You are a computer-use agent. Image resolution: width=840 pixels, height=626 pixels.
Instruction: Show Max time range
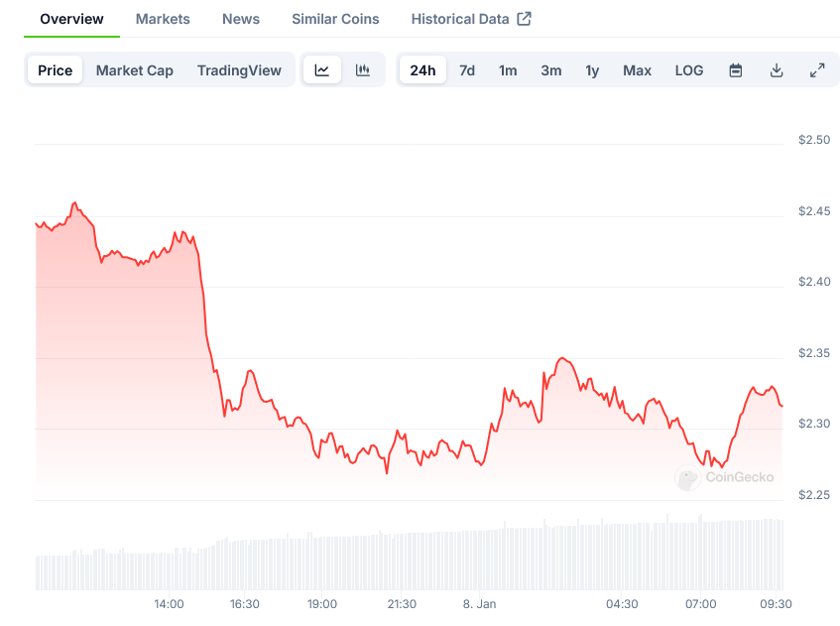pyautogui.click(x=637, y=70)
